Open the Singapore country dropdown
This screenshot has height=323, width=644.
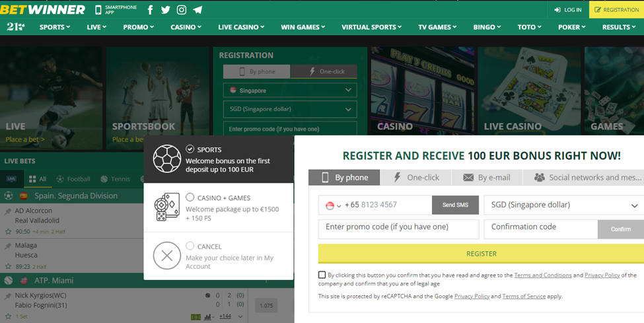click(x=290, y=90)
